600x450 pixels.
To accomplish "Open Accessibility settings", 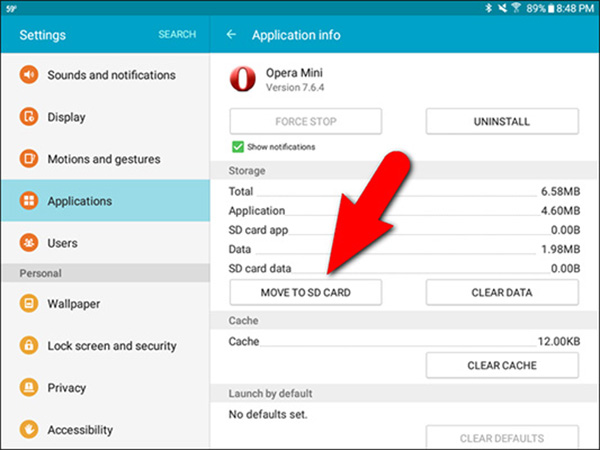I will (105, 429).
